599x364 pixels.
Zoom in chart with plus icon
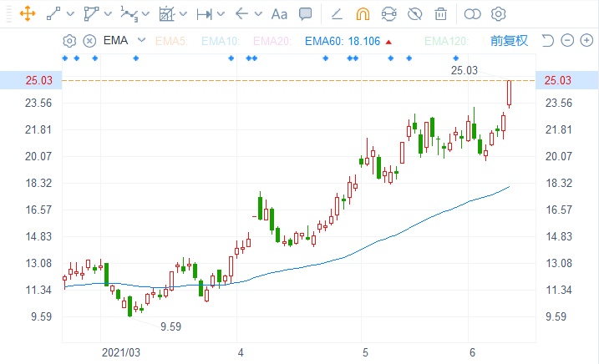[586, 41]
